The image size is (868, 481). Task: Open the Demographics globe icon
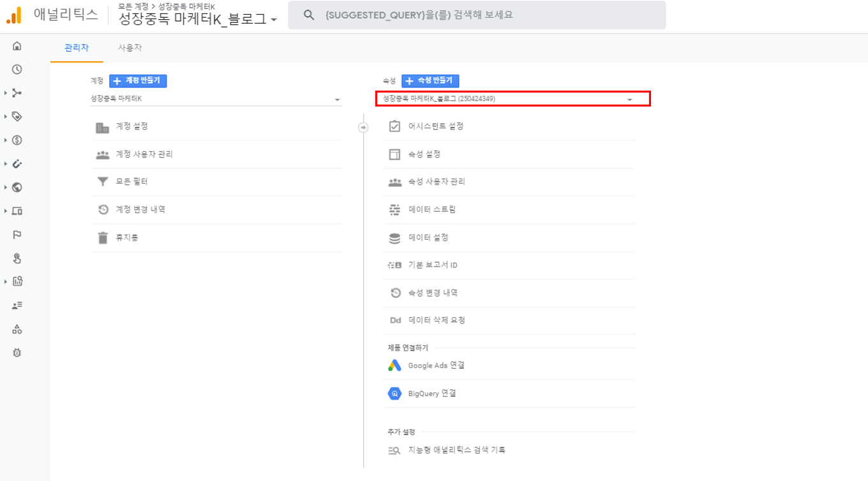[x=17, y=188]
